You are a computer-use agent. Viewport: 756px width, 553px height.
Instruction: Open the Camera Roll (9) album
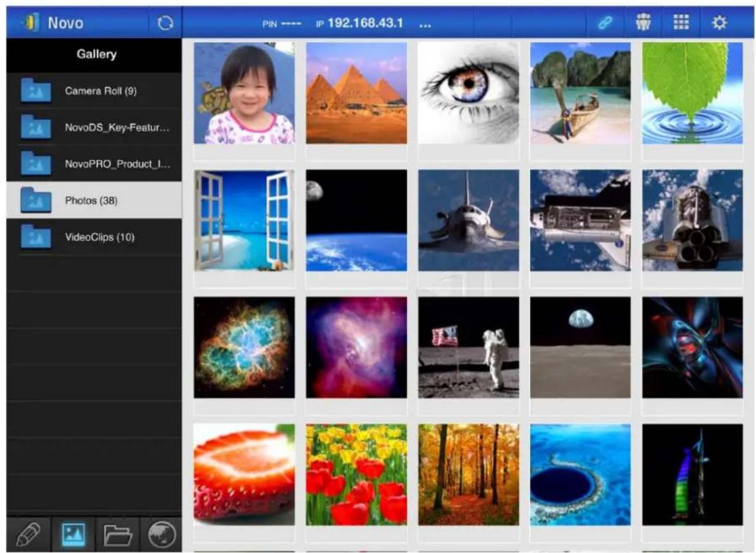point(95,91)
